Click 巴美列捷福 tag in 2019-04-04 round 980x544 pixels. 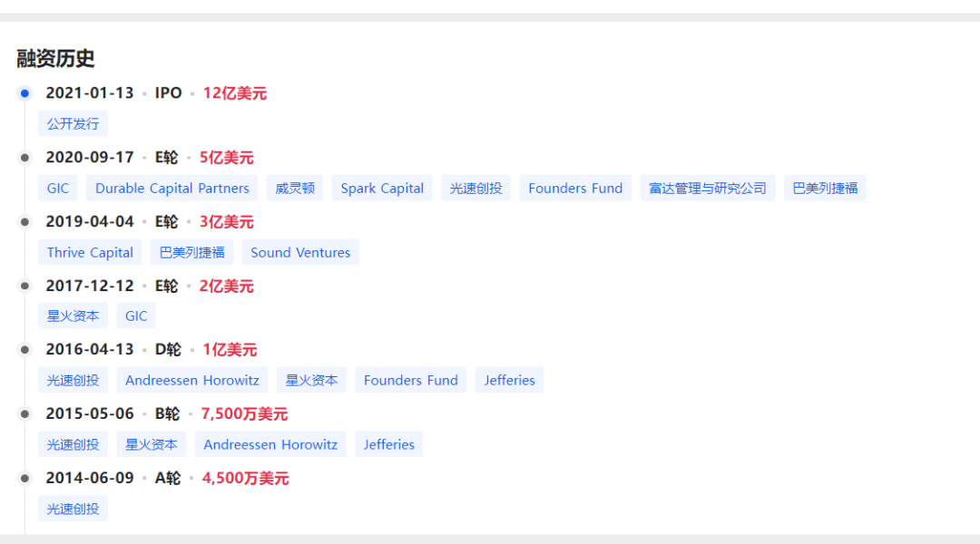[191, 252]
